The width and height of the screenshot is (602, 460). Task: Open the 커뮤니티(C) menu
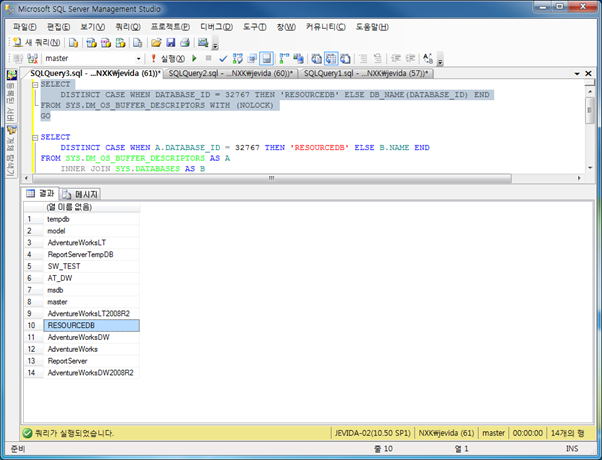tap(326, 27)
